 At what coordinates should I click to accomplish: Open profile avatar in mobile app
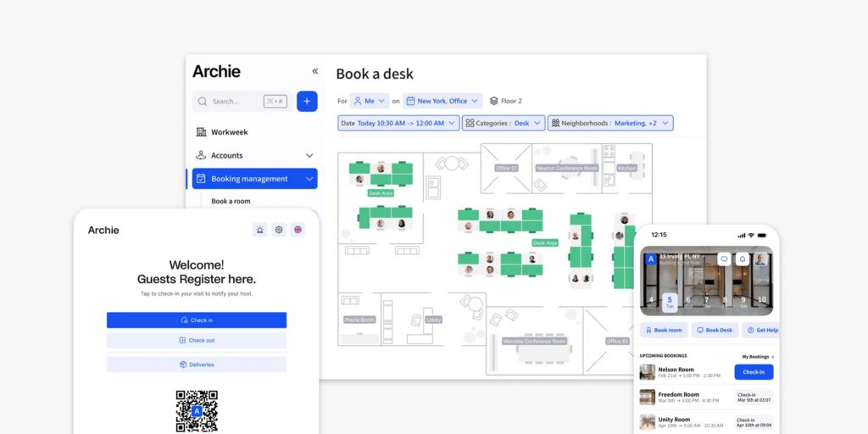761,259
